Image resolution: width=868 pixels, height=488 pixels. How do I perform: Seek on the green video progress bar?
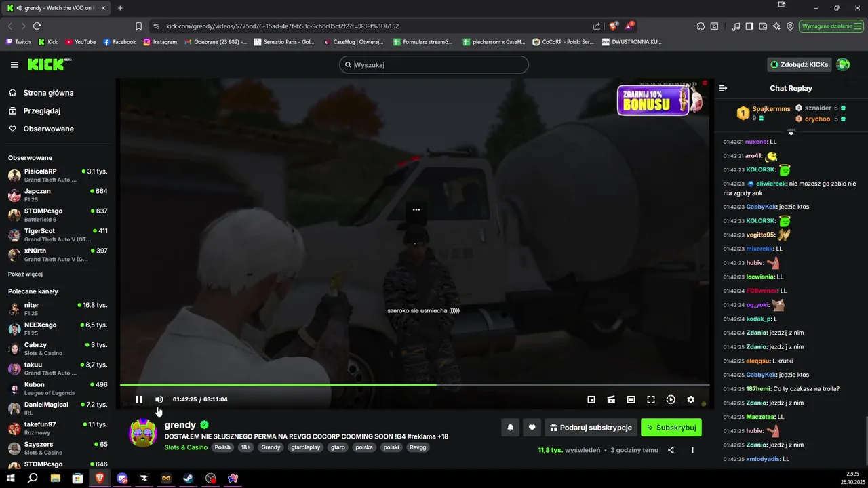tap(414, 385)
